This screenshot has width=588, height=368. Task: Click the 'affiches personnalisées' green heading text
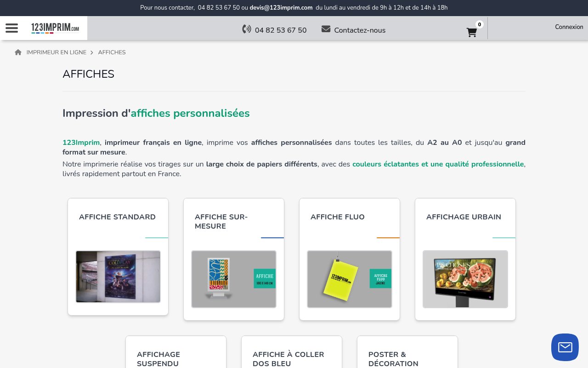click(x=190, y=113)
